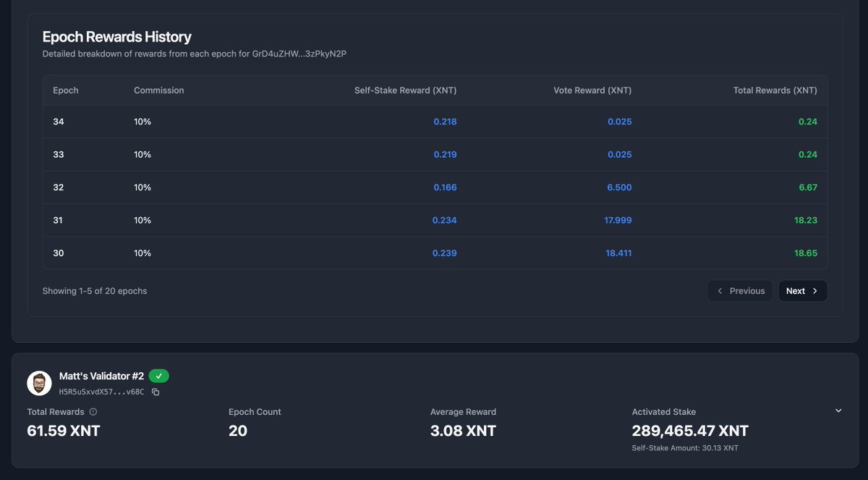Image resolution: width=868 pixels, height=480 pixels.
Task: Click the Average Reward label
Action: click(463, 412)
